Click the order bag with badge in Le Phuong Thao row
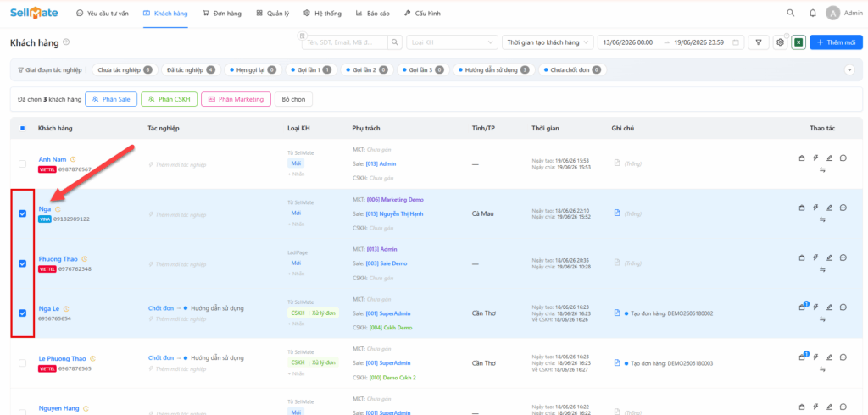 point(803,357)
